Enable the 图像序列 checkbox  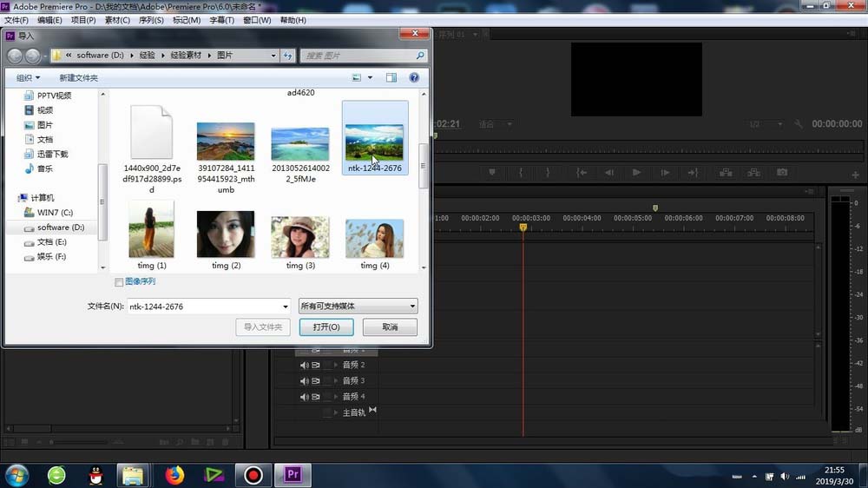pos(118,282)
